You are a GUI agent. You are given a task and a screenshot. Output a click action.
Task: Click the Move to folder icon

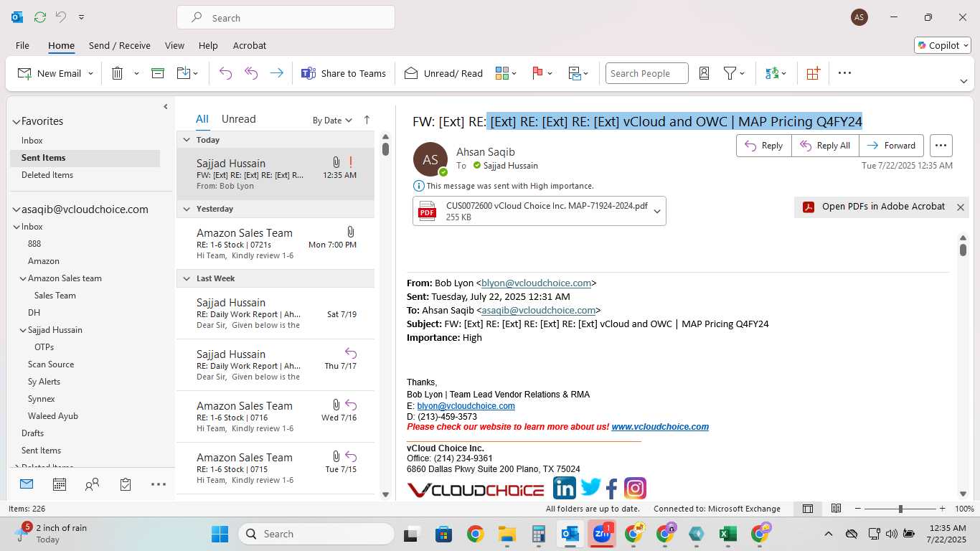(x=184, y=73)
